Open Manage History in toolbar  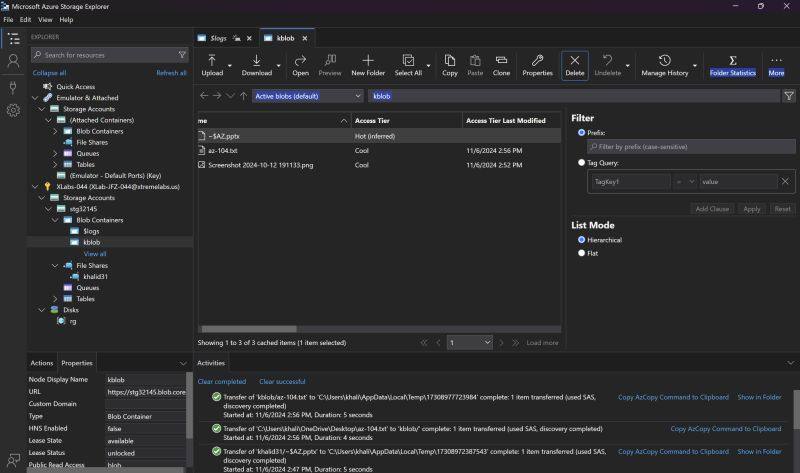click(x=665, y=65)
